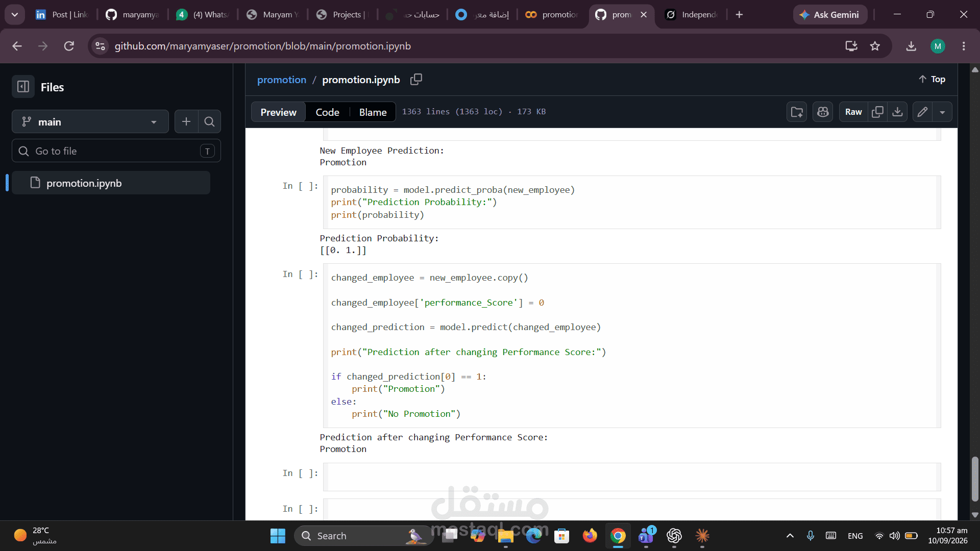The width and height of the screenshot is (980, 551).
Task: Bookmark this page with the star icon
Action: [x=875, y=46]
